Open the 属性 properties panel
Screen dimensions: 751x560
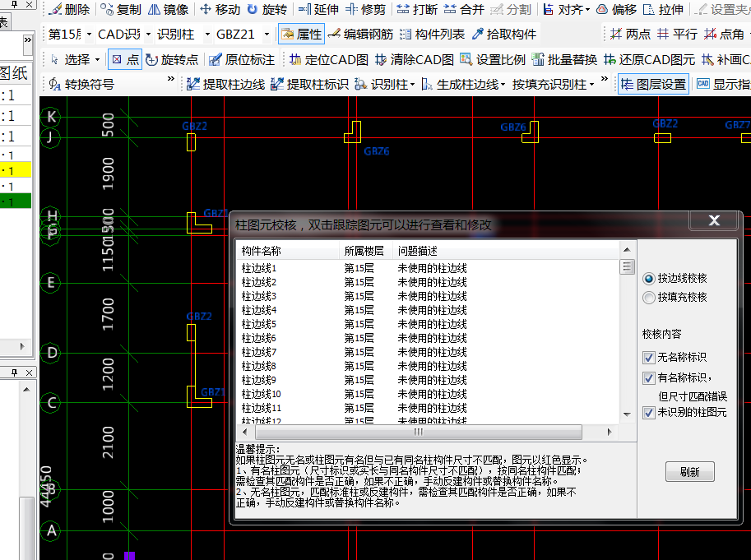click(301, 34)
